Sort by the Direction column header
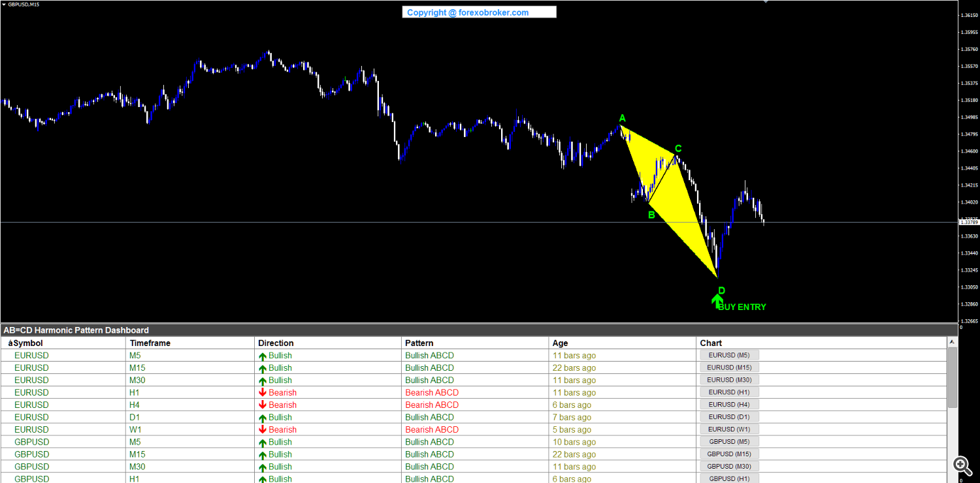 tap(327, 343)
